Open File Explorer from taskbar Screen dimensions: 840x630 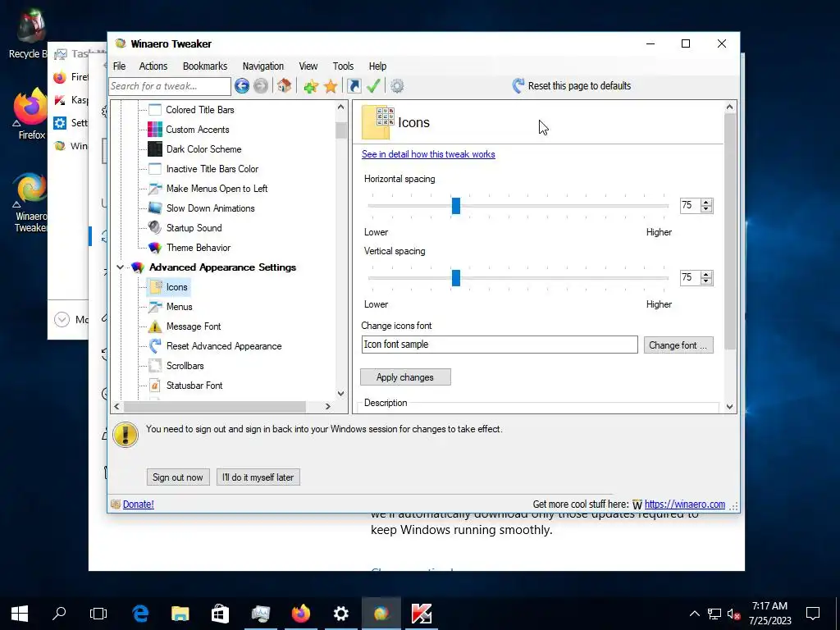coord(180,614)
